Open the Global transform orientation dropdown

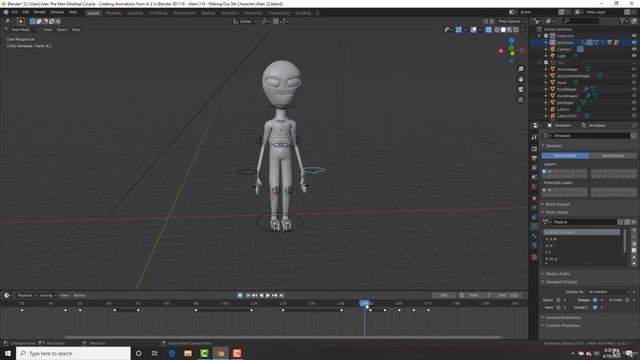pos(245,21)
